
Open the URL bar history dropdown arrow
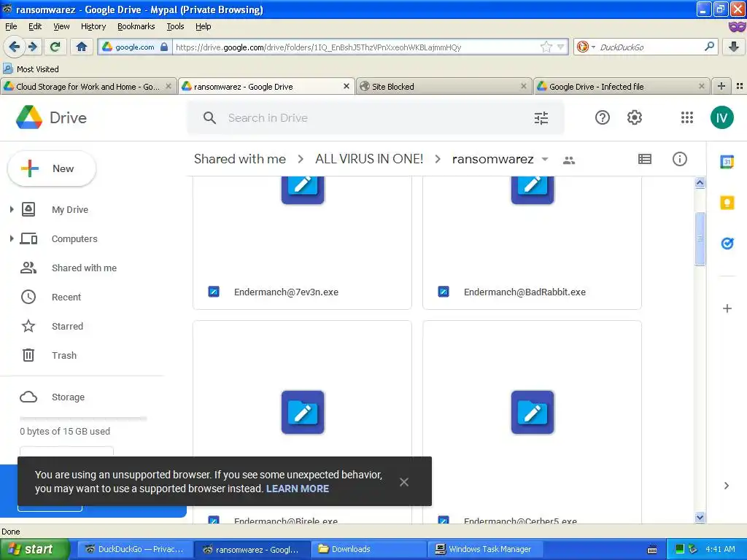[561, 47]
